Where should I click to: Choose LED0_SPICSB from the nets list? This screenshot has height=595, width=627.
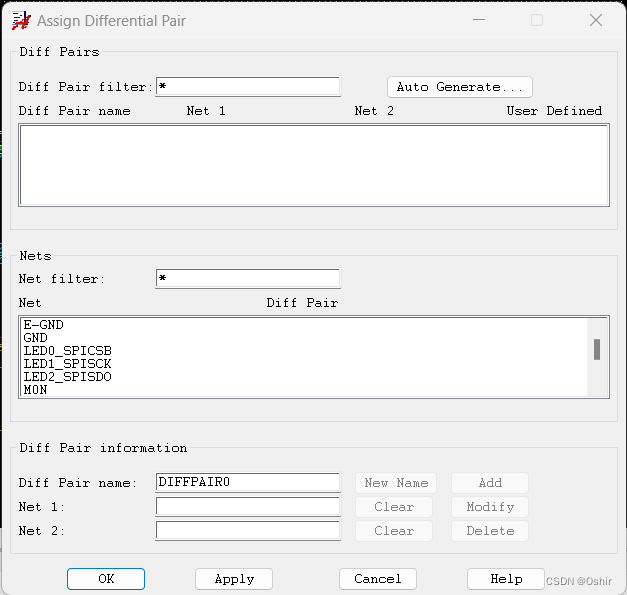click(67, 351)
